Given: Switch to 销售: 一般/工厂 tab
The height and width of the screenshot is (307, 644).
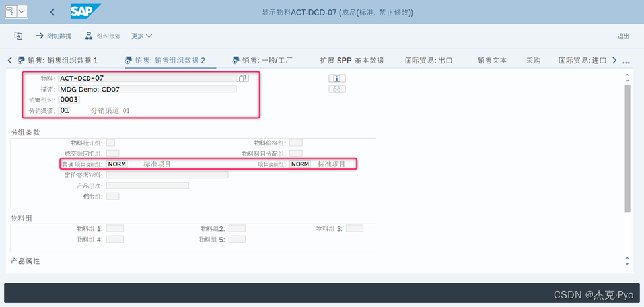Looking at the screenshot, I should click(x=262, y=61).
